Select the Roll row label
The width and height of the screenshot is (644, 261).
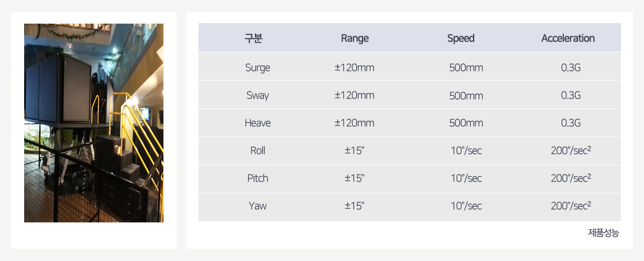tap(257, 151)
